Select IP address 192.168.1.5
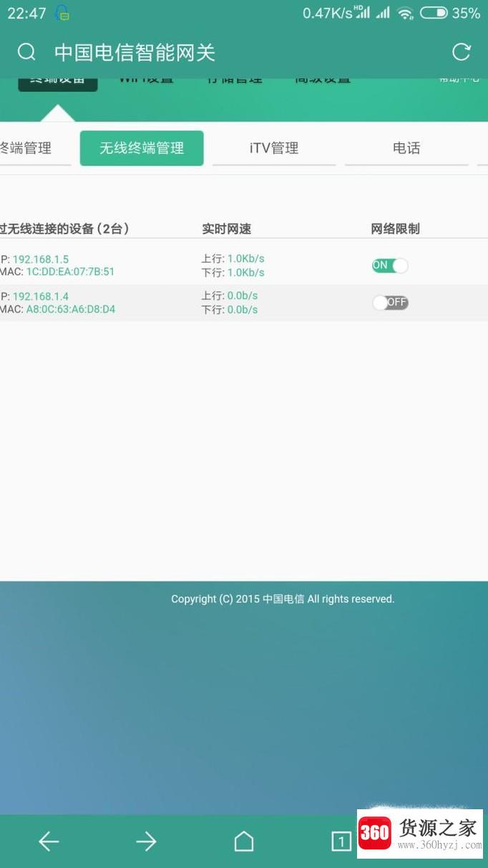 click(41, 259)
